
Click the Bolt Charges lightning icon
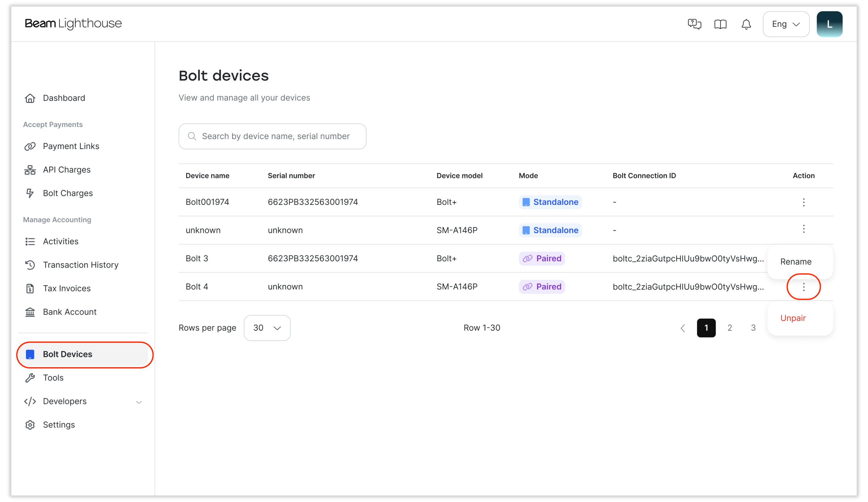coord(30,193)
